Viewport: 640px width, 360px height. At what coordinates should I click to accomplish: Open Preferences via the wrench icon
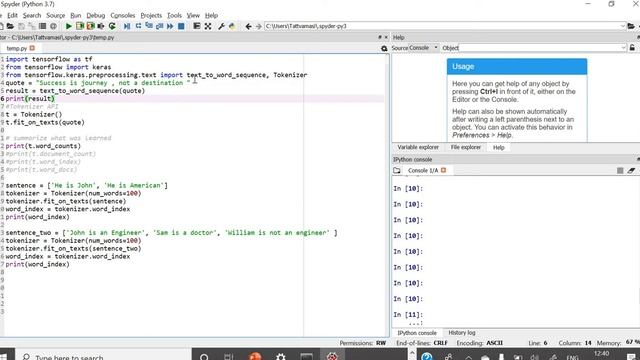pyautogui.click(x=221, y=26)
